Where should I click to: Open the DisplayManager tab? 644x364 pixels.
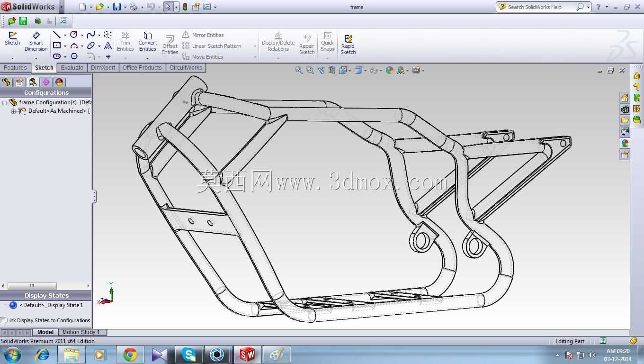tap(59, 82)
